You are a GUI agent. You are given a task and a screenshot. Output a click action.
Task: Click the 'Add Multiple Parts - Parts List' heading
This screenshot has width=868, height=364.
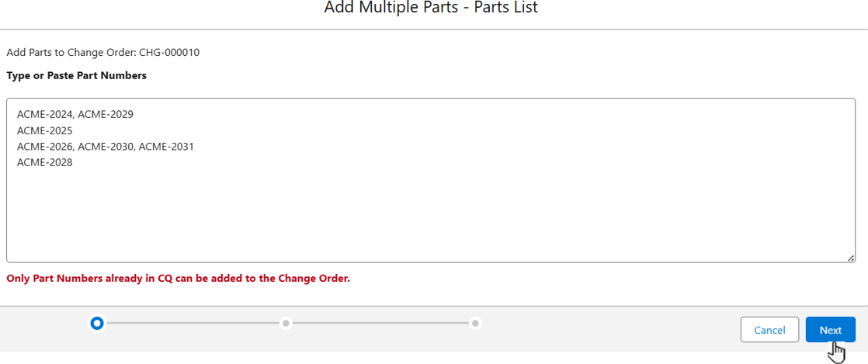(431, 8)
